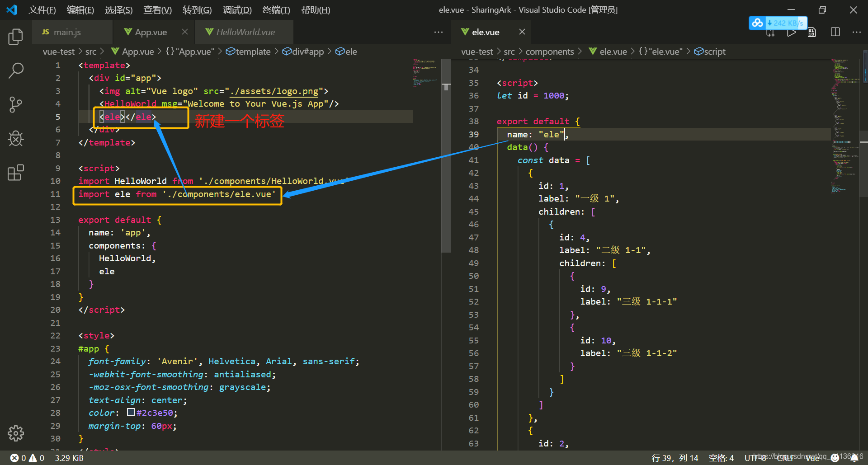Close the ele.vue tab
Image resolution: width=868 pixels, height=465 pixels.
[522, 32]
